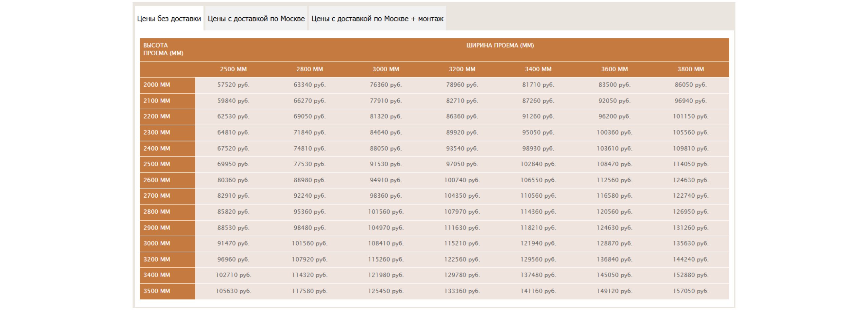
Task: Select price cell 96940 руб.
Action: click(x=691, y=101)
